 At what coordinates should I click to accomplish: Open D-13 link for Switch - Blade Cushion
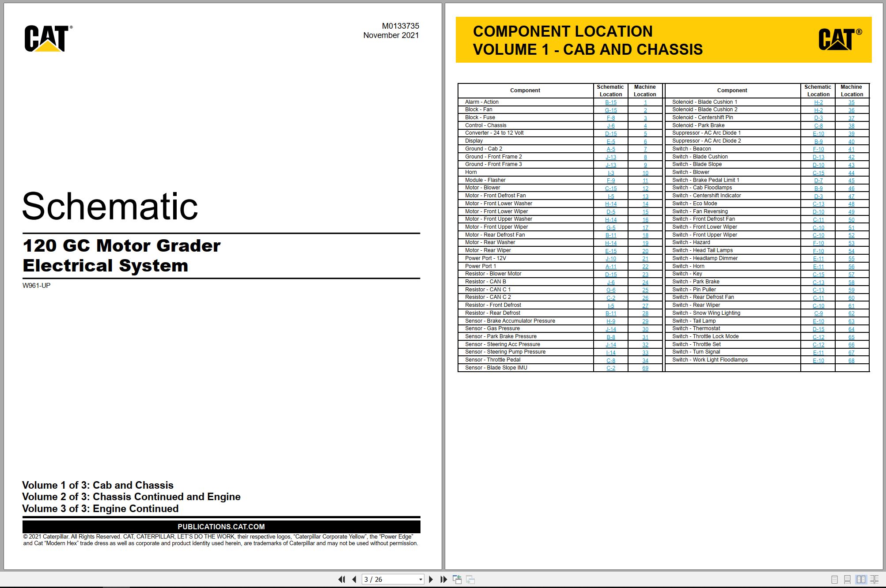(818, 157)
